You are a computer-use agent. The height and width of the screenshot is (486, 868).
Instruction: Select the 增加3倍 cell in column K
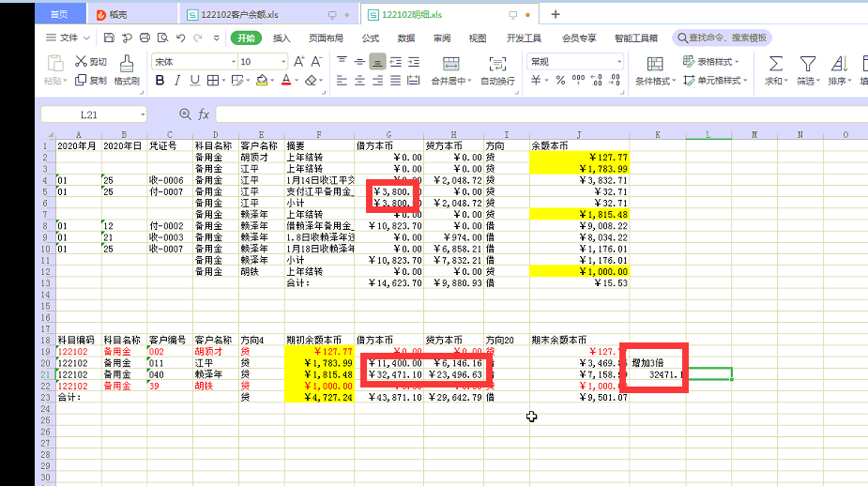pos(657,363)
